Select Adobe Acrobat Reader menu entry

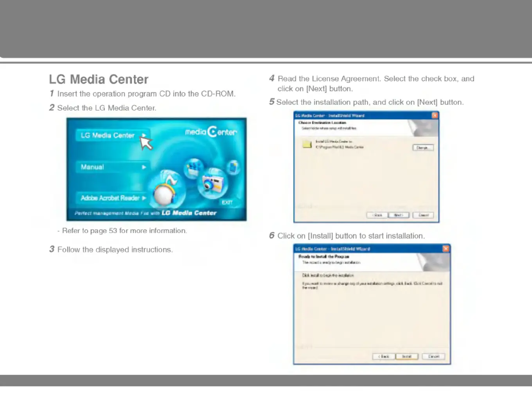point(113,198)
